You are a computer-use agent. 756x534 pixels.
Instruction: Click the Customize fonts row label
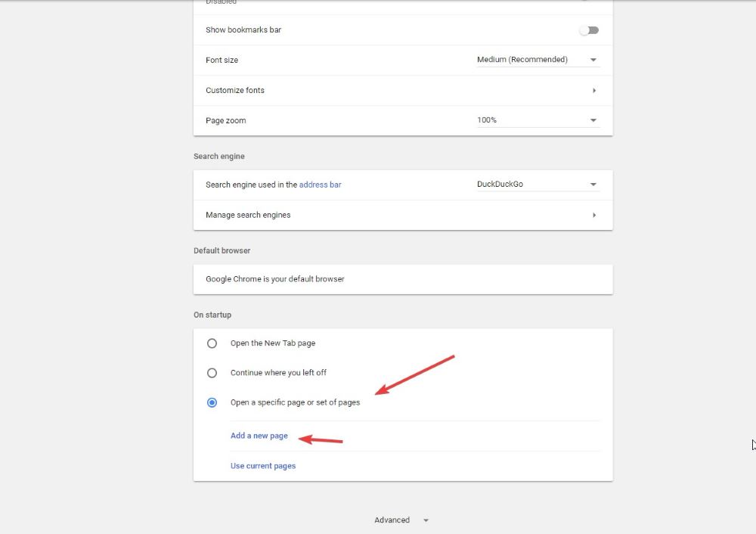[235, 90]
